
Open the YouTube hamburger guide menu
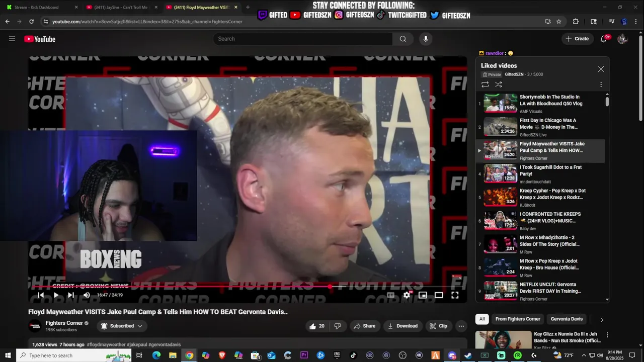[12, 39]
